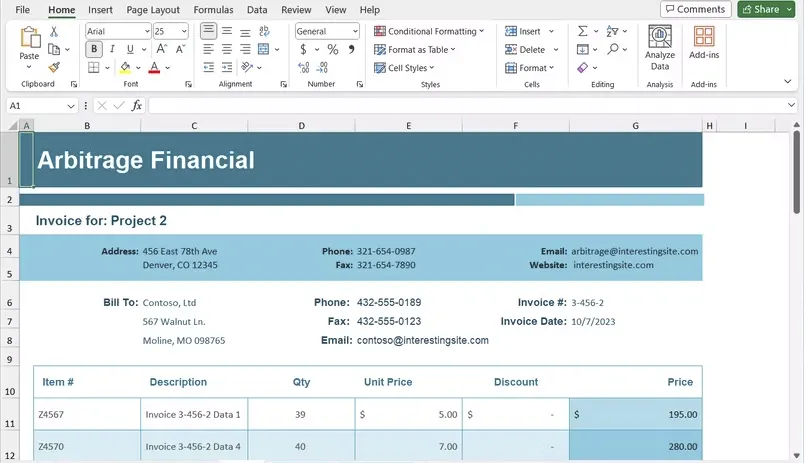Image resolution: width=804 pixels, height=463 pixels.
Task: Toggle Italic formatting
Action: pos(112,49)
